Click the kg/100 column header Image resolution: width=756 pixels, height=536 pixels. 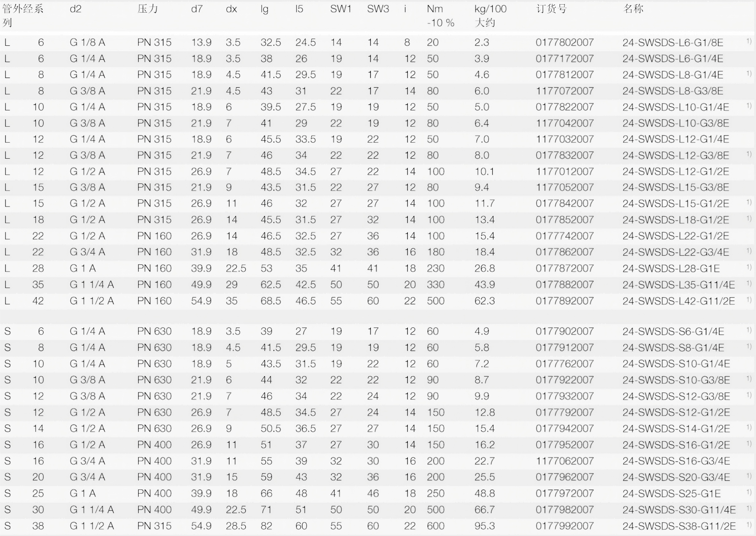[x=491, y=9]
